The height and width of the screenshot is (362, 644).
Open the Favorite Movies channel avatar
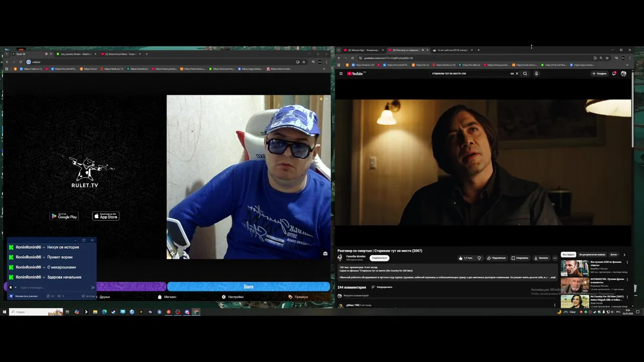point(341,257)
